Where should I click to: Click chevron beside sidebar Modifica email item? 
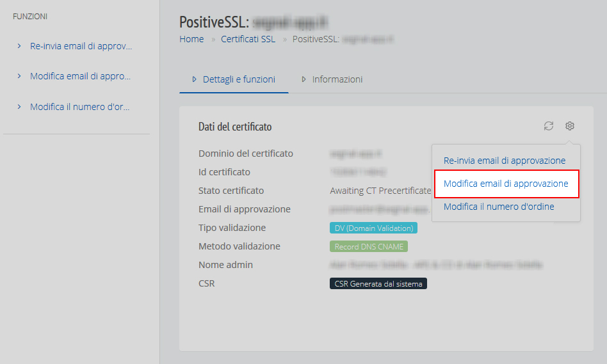pyautogui.click(x=19, y=76)
